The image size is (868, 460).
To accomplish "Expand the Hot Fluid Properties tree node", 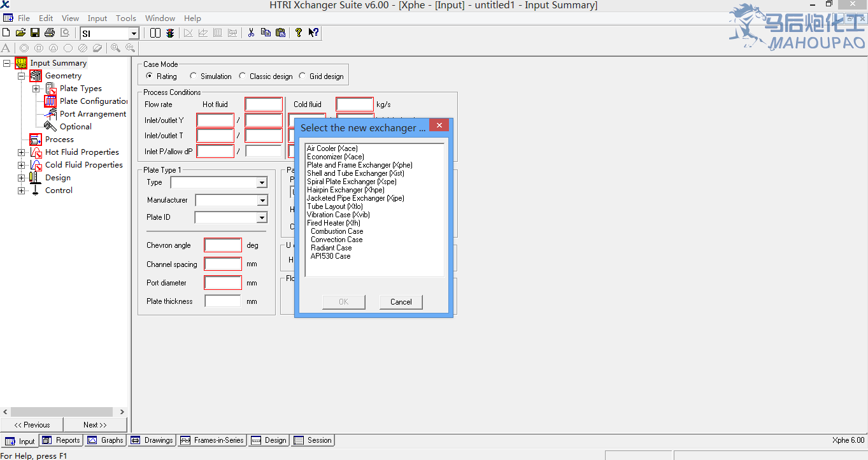I will coord(22,152).
